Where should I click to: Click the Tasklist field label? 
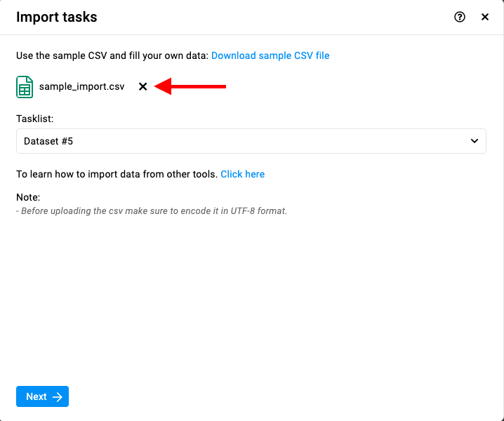click(34, 119)
